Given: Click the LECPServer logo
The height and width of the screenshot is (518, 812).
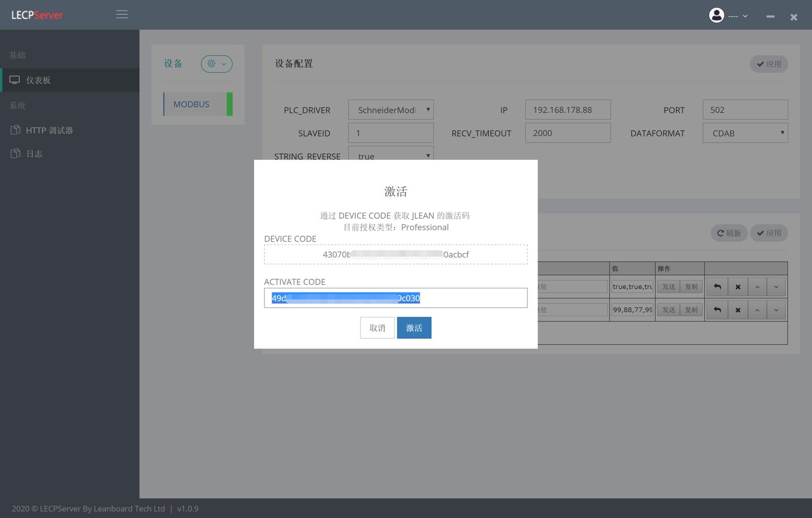Looking at the screenshot, I should point(37,15).
